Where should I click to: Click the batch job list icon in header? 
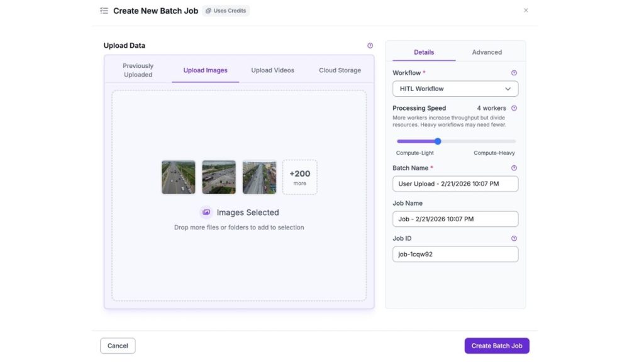coord(104,11)
